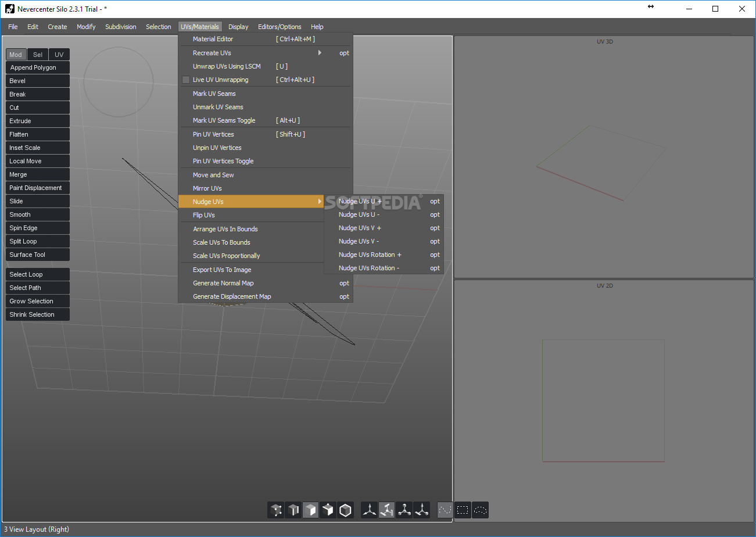Expand the Nudge UVs submenu arrow
This screenshot has height=537, width=756.
pos(320,202)
